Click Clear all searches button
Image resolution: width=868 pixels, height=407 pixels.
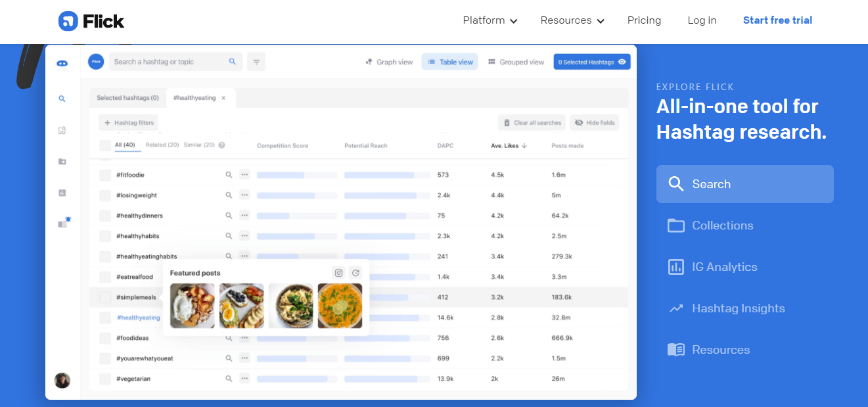pyautogui.click(x=532, y=122)
